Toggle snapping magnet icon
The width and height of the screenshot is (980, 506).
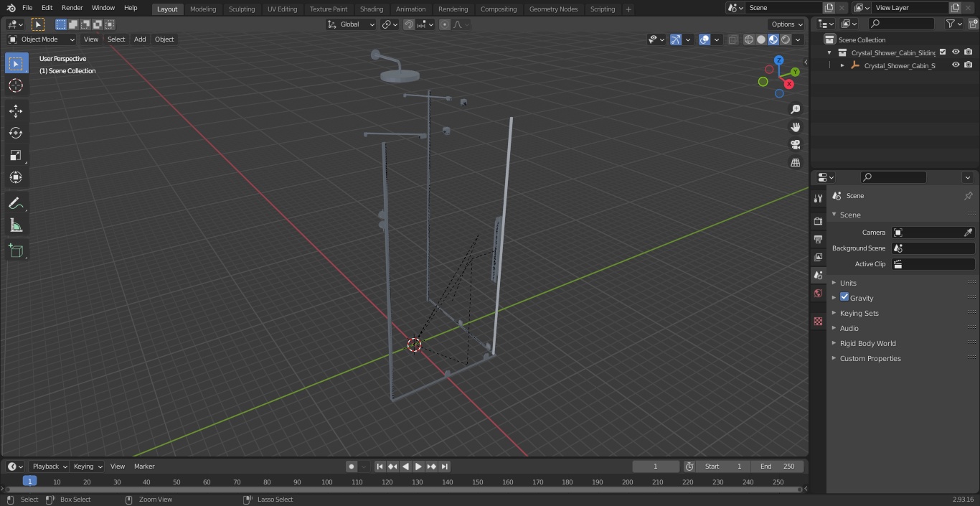tap(409, 24)
